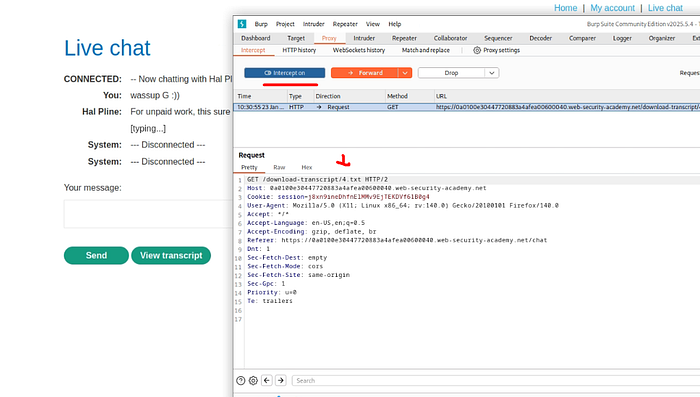
Task: Expand the Drop button dropdown arrow
Action: point(492,73)
